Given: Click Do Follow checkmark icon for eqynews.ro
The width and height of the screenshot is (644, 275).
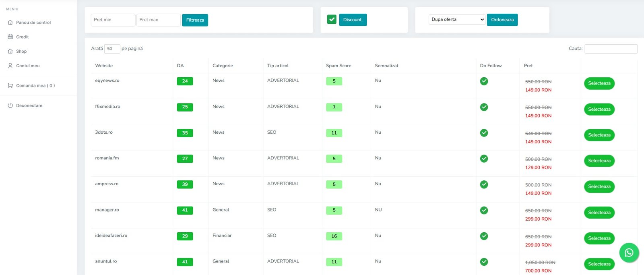Looking at the screenshot, I should coord(484,81).
